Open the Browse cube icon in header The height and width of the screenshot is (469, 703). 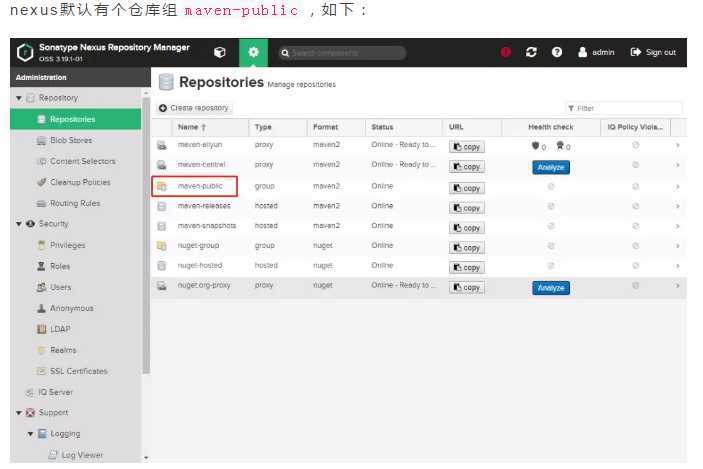pyautogui.click(x=220, y=52)
